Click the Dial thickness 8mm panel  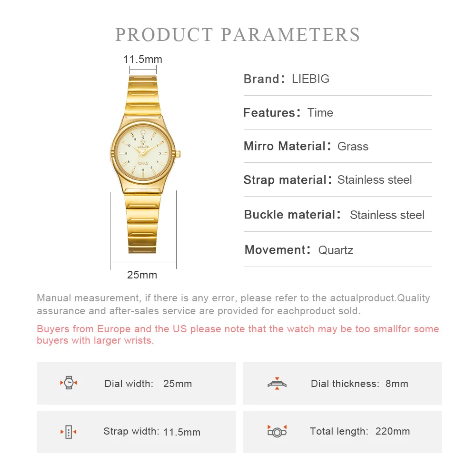(x=342, y=383)
